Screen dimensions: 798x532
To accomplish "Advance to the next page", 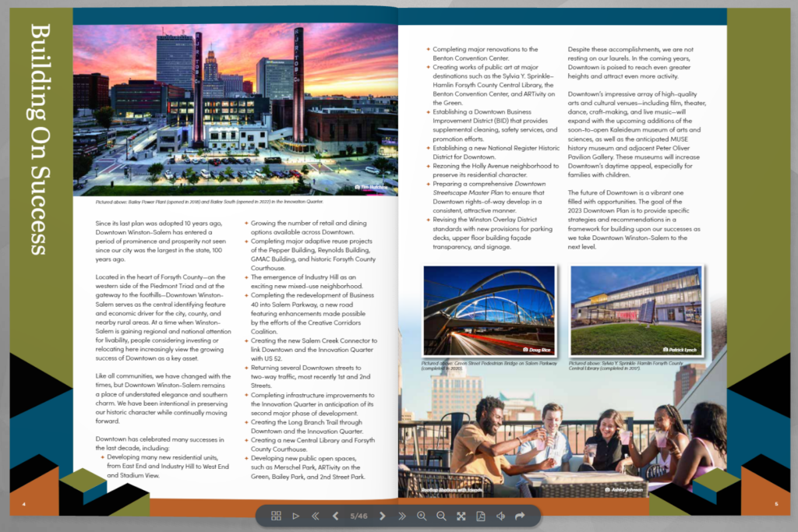I will click(x=383, y=516).
